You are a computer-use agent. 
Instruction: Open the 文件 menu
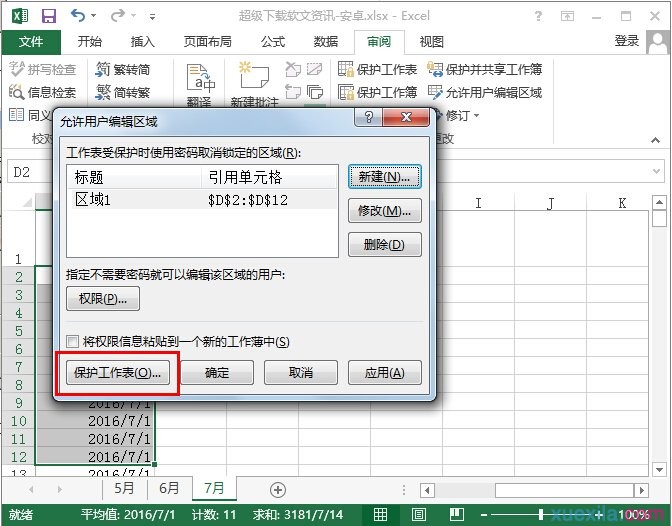click(x=31, y=42)
